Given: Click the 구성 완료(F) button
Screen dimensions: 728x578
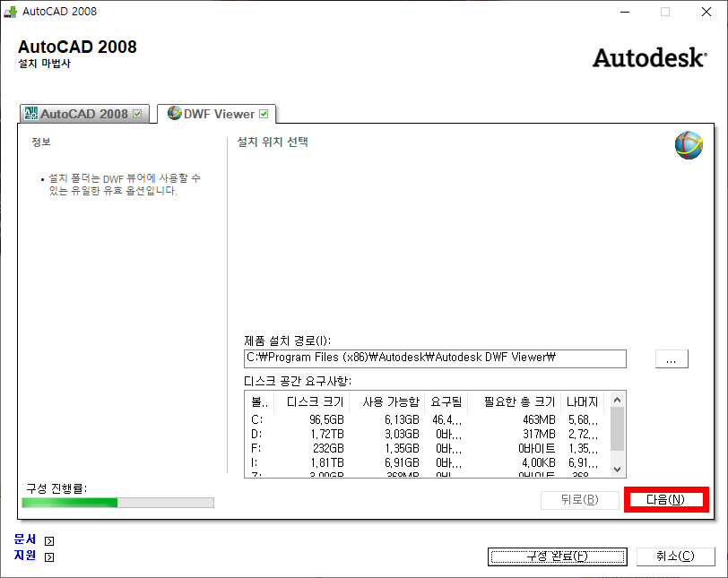Looking at the screenshot, I should (x=558, y=556).
